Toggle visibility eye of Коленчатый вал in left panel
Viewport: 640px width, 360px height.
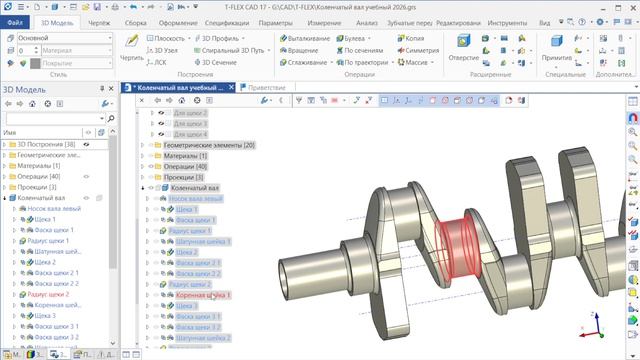86,198
